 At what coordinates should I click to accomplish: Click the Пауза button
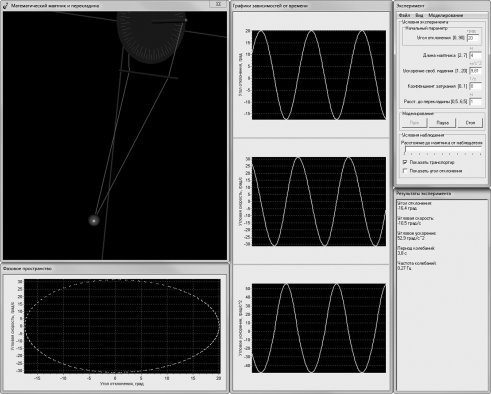tap(442, 123)
